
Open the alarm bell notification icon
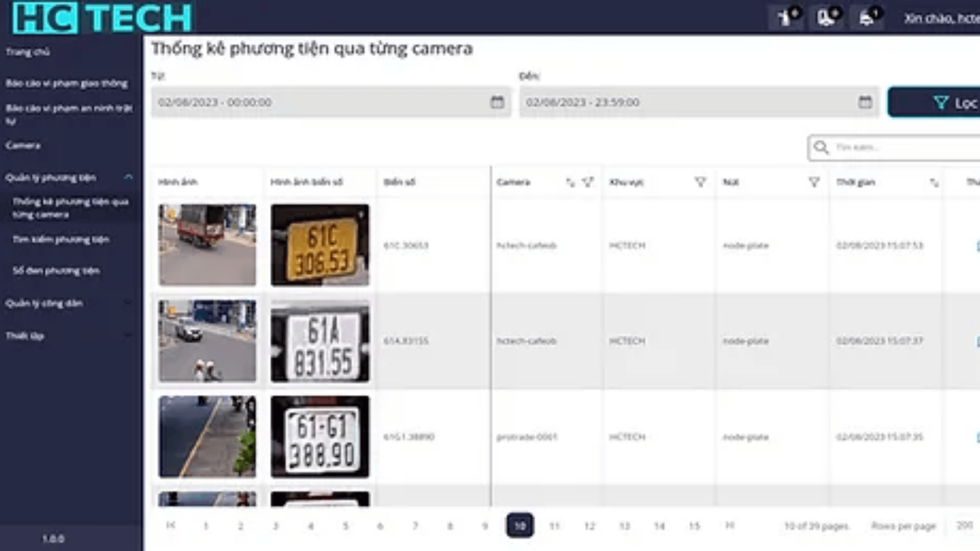point(867,18)
